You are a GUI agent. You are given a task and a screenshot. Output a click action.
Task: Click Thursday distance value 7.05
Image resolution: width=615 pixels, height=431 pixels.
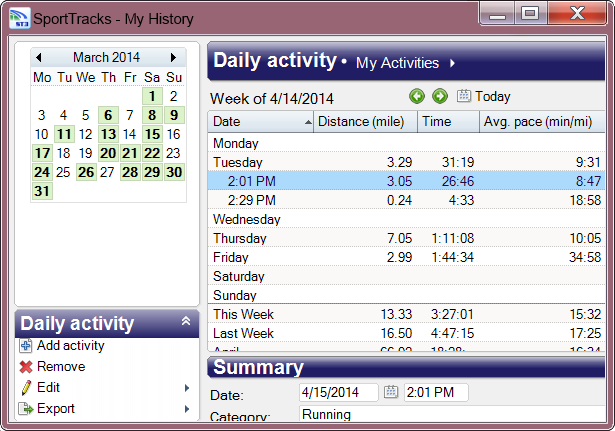(399, 238)
